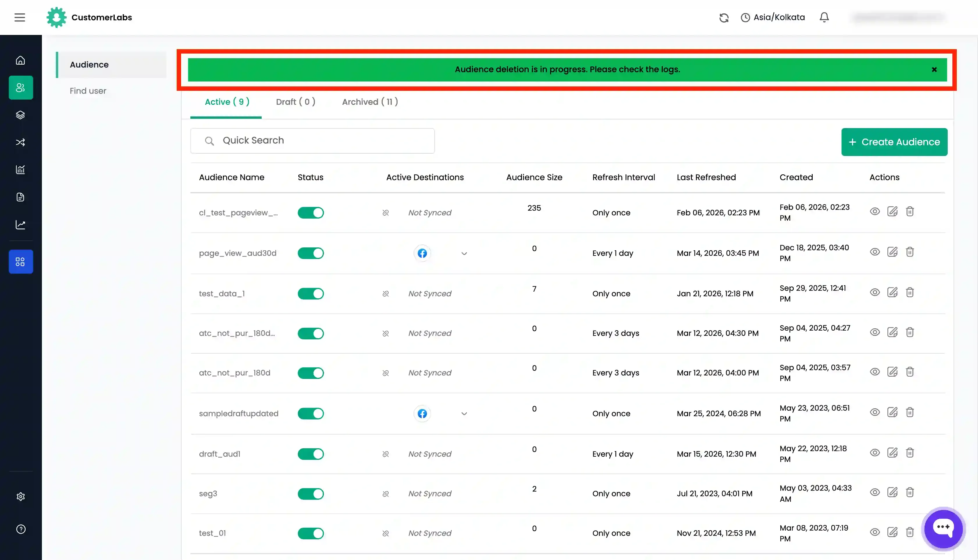Viewport: 978px width, 560px height.
Task: Switch to the Draft (0) tab
Action: [x=296, y=102]
